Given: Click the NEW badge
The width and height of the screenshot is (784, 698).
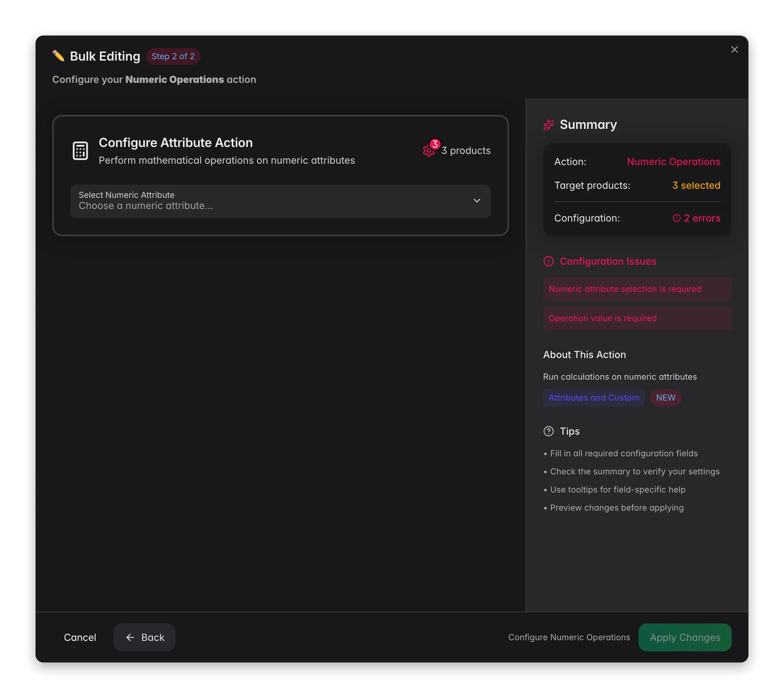Looking at the screenshot, I should click(x=666, y=397).
